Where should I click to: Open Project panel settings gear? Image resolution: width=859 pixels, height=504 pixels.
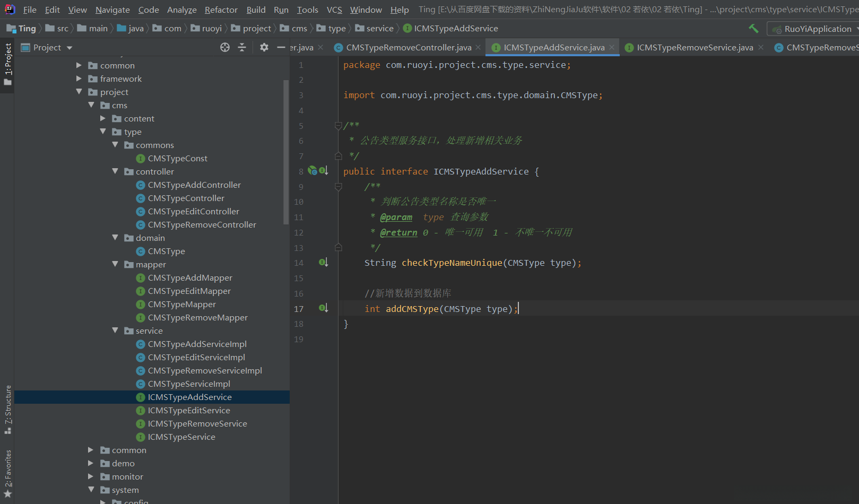click(264, 48)
